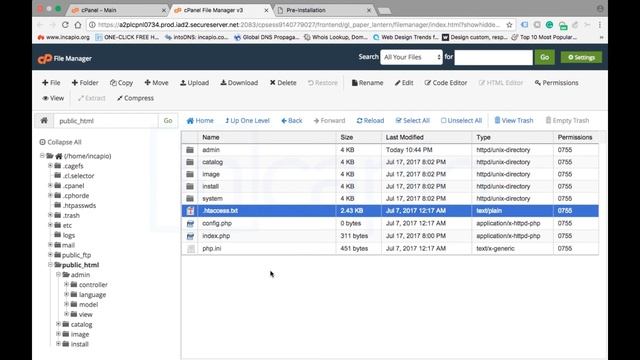The height and width of the screenshot is (360, 640).
Task: Expand the .cpanel tree folder
Action: pos(50,185)
